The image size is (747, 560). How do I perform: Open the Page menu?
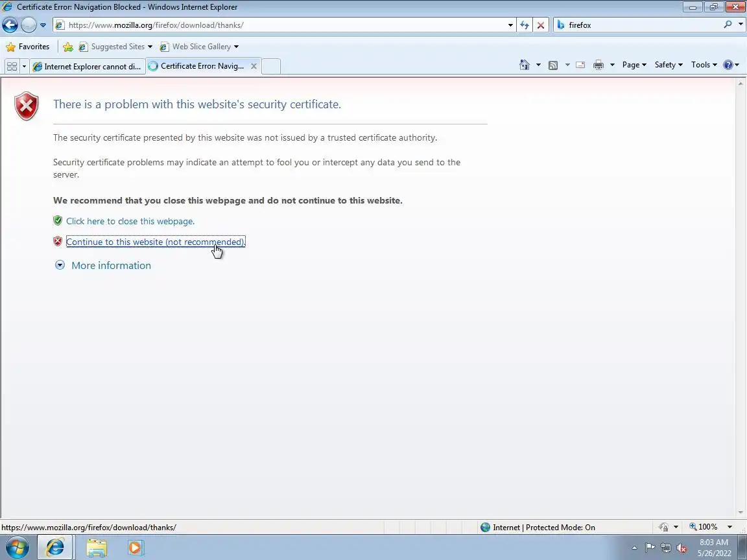click(x=634, y=65)
